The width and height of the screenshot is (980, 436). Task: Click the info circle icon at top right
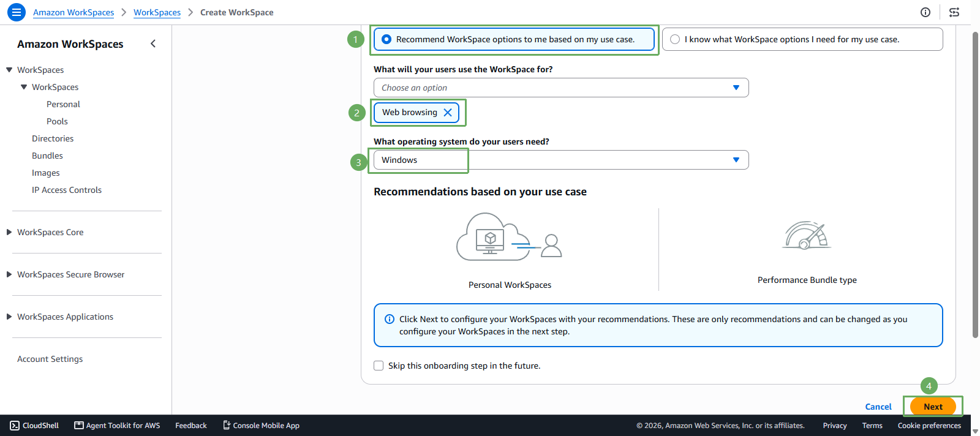(925, 12)
